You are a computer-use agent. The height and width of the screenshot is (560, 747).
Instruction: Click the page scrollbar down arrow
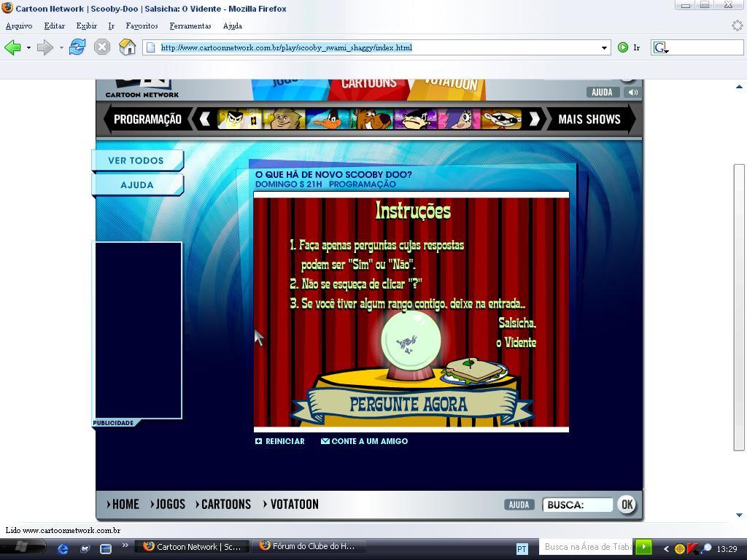click(739, 515)
